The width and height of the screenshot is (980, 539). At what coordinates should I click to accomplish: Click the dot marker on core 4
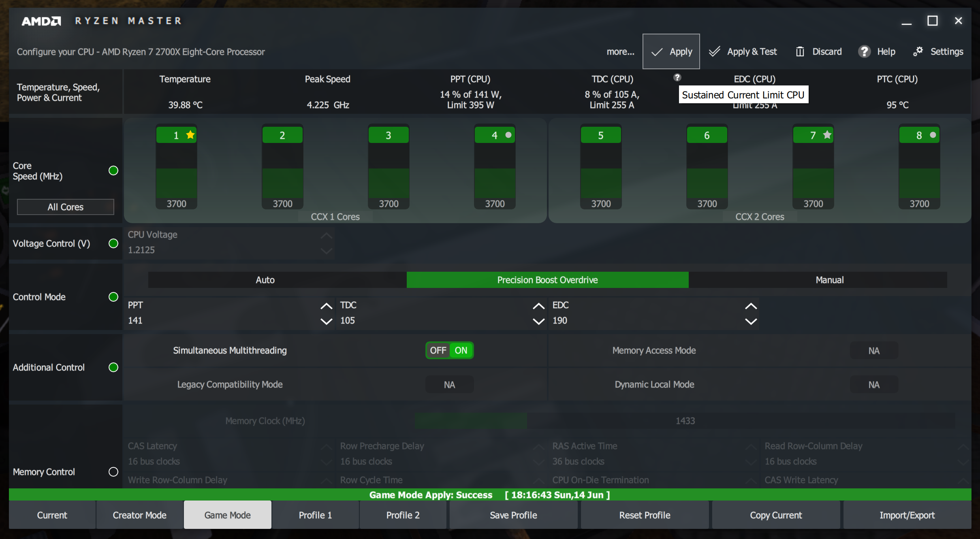(508, 135)
